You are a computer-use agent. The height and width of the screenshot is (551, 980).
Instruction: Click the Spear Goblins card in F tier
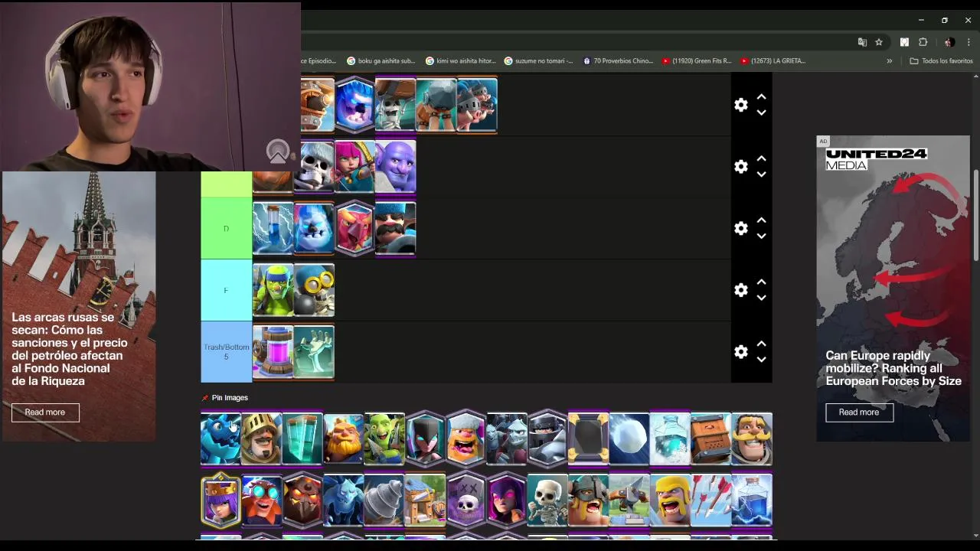[x=273, y=290]
